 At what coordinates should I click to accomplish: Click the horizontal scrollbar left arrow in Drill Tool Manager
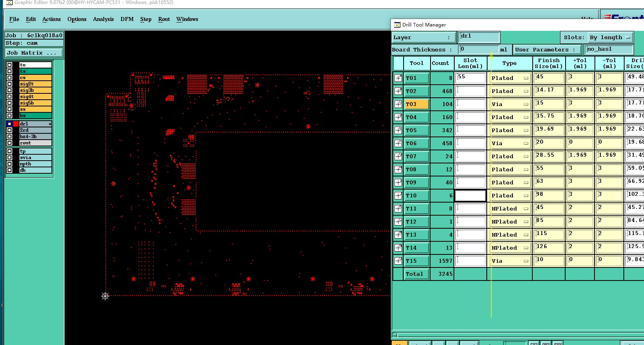point(394,335)
